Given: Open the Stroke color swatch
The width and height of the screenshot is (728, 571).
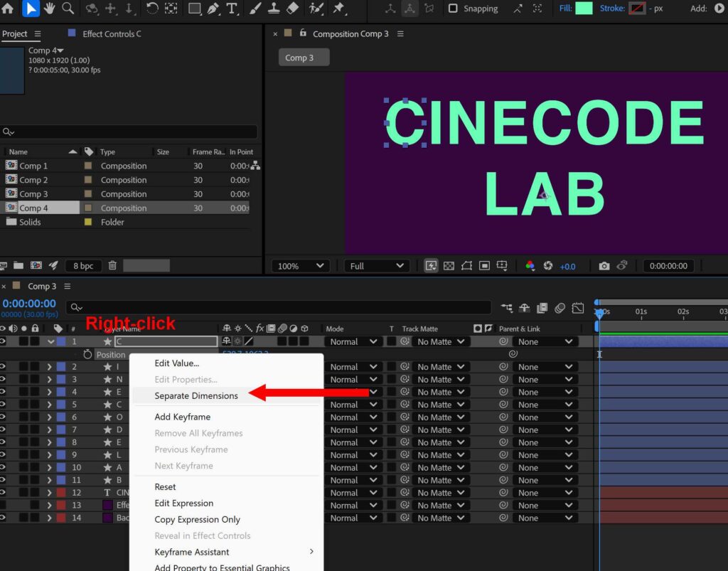Looking at the screenshot, I should [x=637, y=9].
